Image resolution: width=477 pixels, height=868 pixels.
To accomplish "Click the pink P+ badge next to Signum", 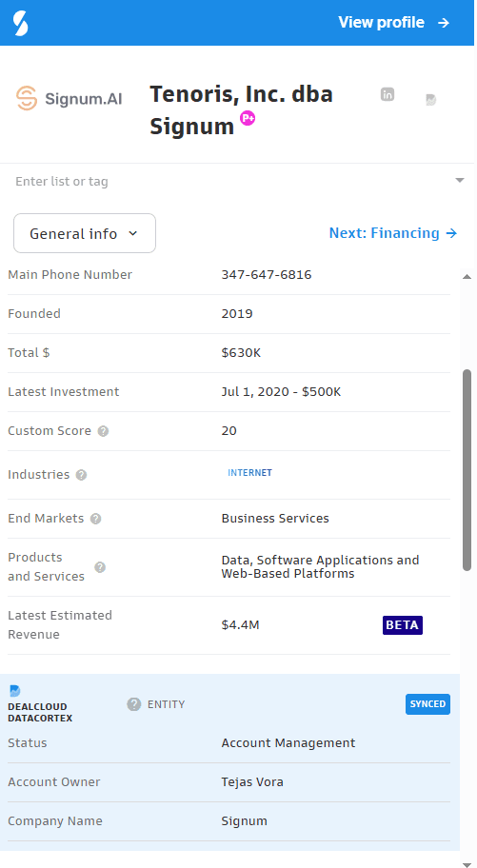I will point(248,118).
